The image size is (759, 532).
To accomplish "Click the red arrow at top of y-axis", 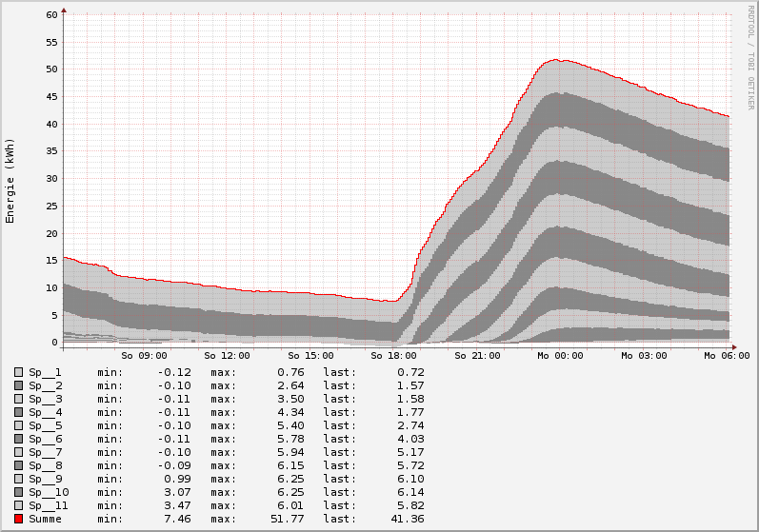I will click(64, 11).
